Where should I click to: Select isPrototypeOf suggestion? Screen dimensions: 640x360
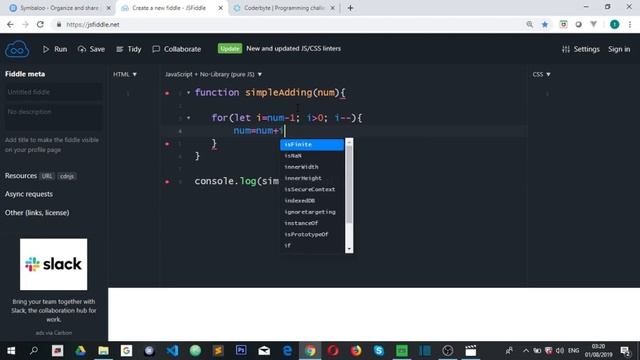(x=312, y=234)
